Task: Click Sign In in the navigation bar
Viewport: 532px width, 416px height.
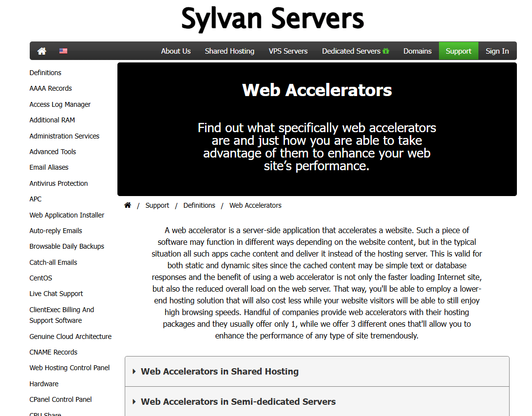Action: tap(497, 51)
